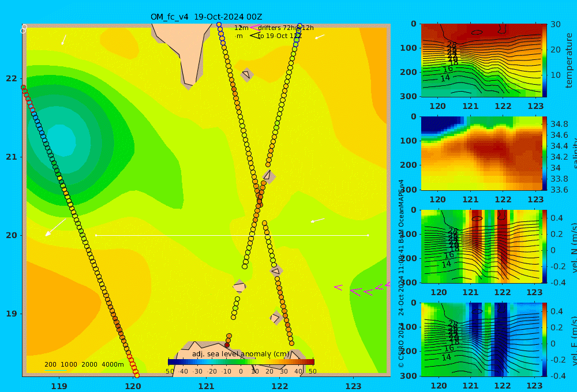The width and height of the screenshot is (577, 392).
Task: Click the '34.8' value on the salinity colorbar
Action: [559, 124]
